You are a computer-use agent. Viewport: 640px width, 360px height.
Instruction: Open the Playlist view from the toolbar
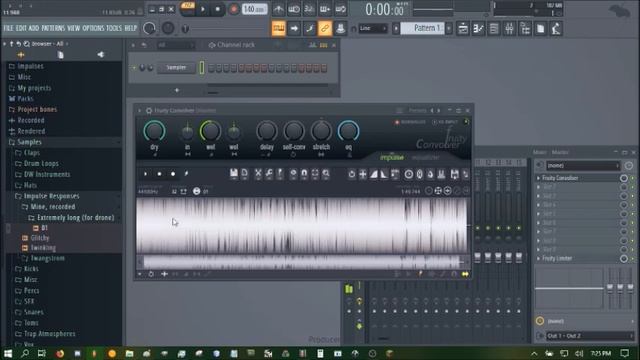click(x=463, y=29)
